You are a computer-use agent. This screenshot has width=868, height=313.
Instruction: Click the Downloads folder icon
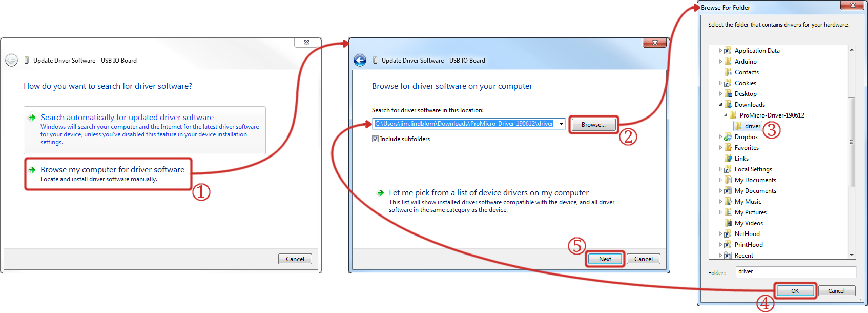728,105
